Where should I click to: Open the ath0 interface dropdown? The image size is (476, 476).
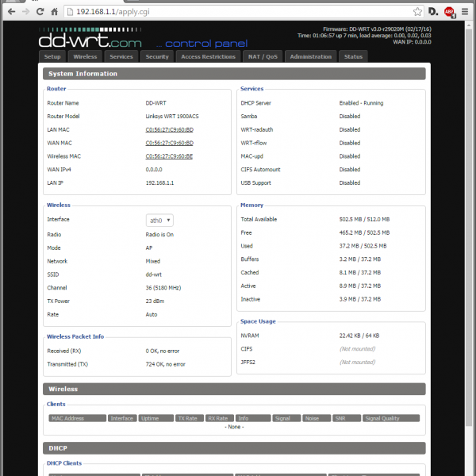click(x=159, y=220)
